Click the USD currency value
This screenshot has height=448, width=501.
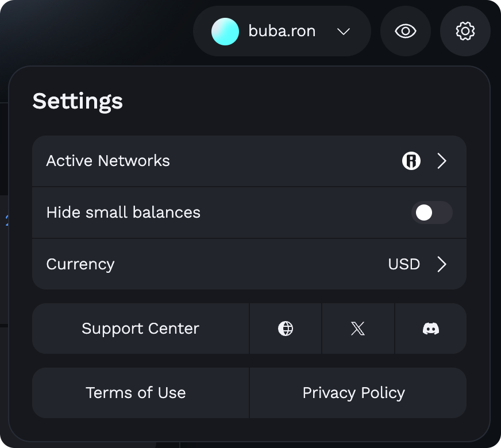(404, 264)
